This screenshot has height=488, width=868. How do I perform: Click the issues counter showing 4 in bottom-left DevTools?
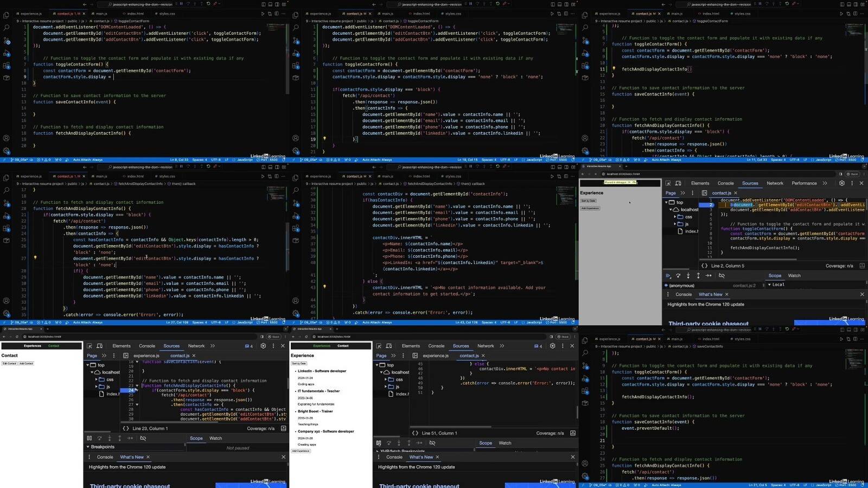[249, 346]
